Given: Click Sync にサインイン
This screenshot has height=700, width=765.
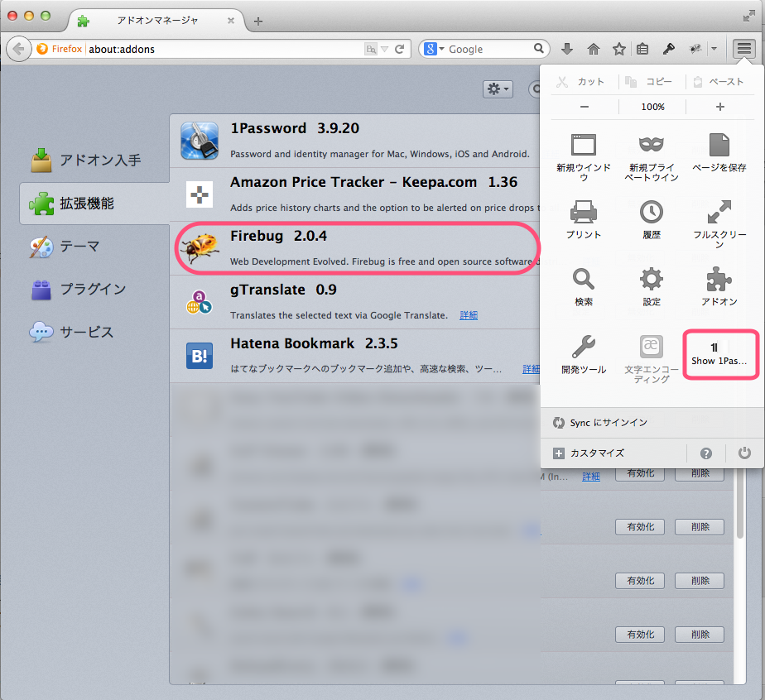Looking at the screenshot, I should point(609,423).
